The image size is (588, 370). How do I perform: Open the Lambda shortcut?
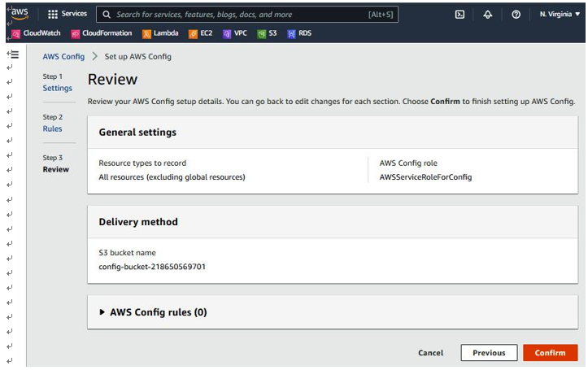coord(160,33)
